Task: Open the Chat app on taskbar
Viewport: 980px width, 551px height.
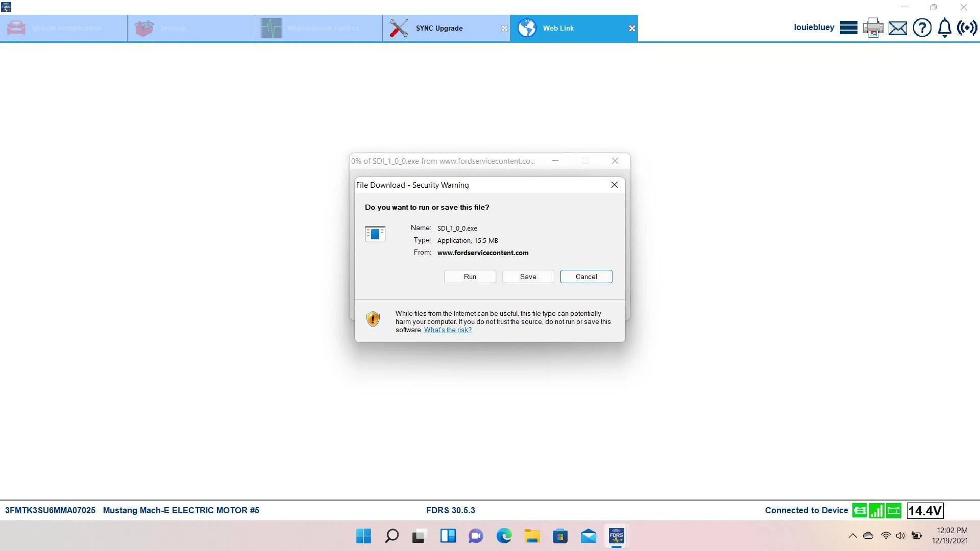Action: 476,536
